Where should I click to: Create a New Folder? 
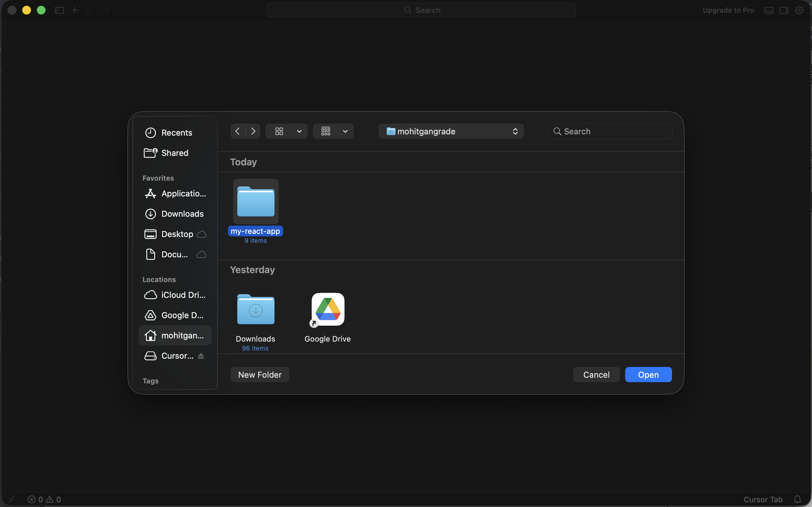click(260, 375)
